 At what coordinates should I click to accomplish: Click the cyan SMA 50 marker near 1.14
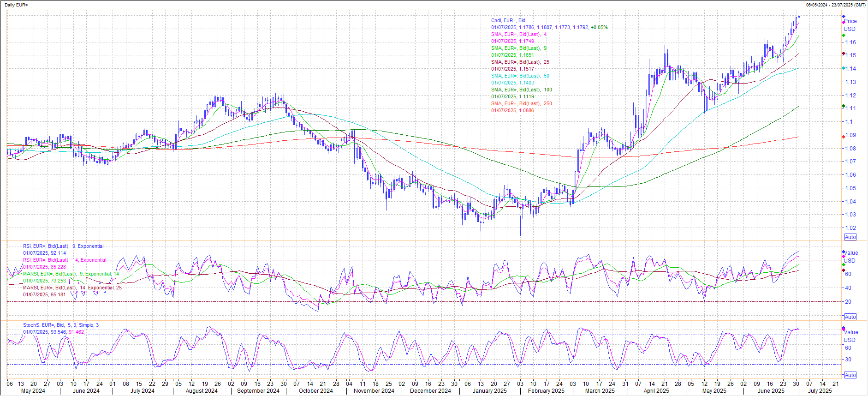tap(844, 68)
